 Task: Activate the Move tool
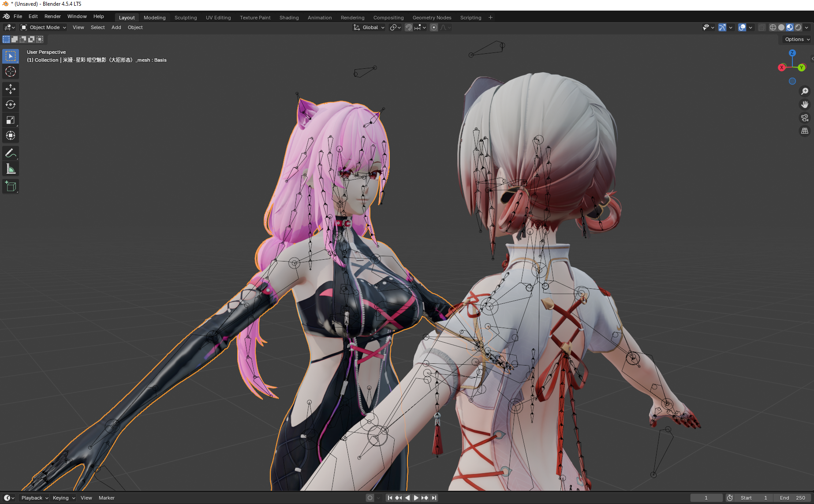point(11,89)
